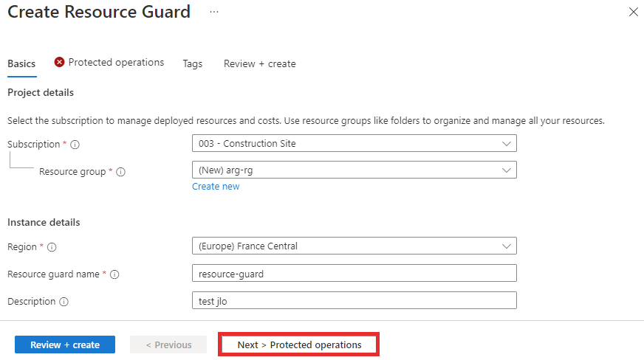Viewport: 644px width, 360px height.
Task: Expand the Region dropdown
Action: (354, 246)
